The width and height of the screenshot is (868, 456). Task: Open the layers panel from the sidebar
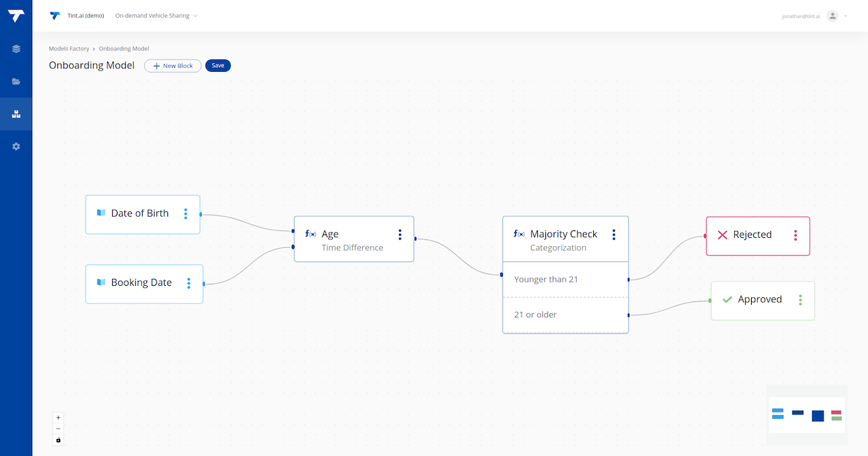(x=16, y=49)
